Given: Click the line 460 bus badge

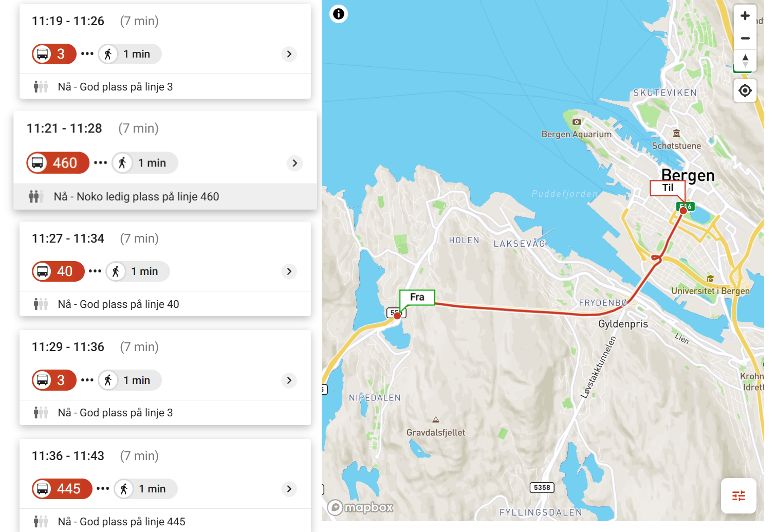Looking at the screenshot, I should tap(58, 163).
